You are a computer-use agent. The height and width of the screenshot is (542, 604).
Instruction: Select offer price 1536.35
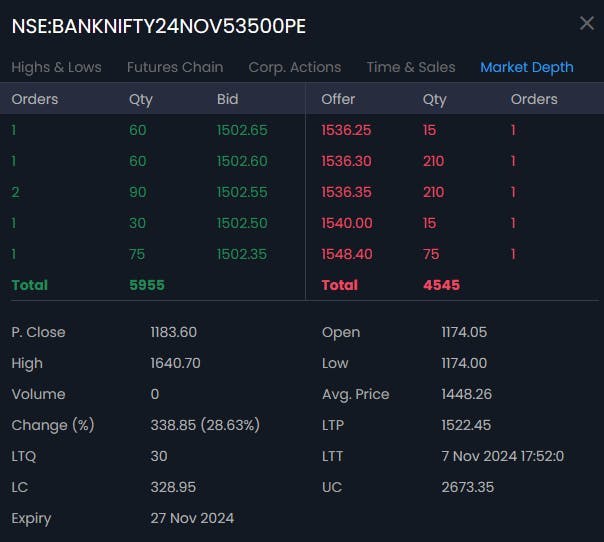click(x=346, y=192)
